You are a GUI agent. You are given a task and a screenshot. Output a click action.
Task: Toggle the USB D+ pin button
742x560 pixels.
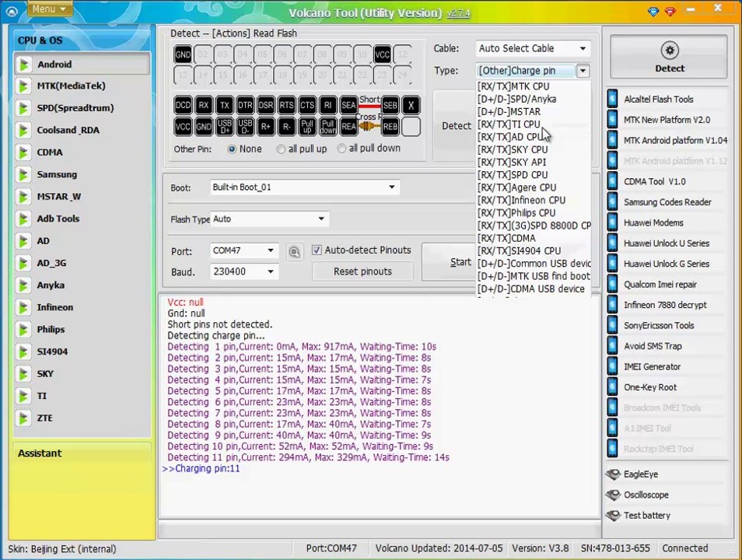[x=224, y=127]
